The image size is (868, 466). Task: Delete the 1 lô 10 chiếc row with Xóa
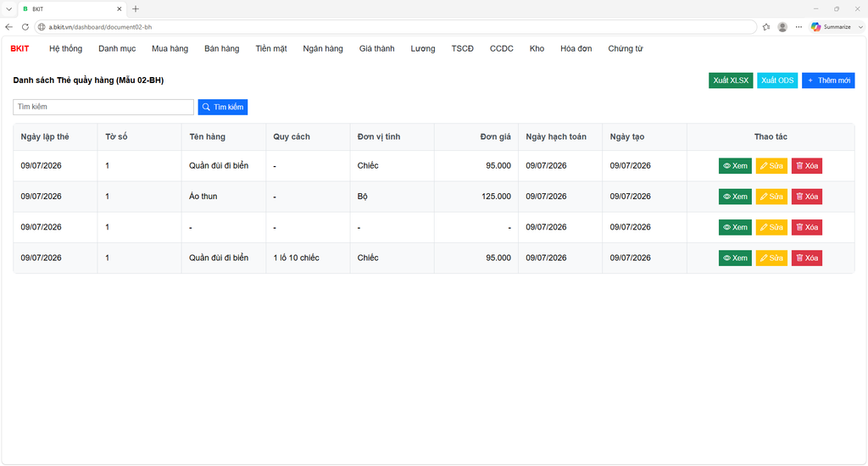tap(807, 258)
